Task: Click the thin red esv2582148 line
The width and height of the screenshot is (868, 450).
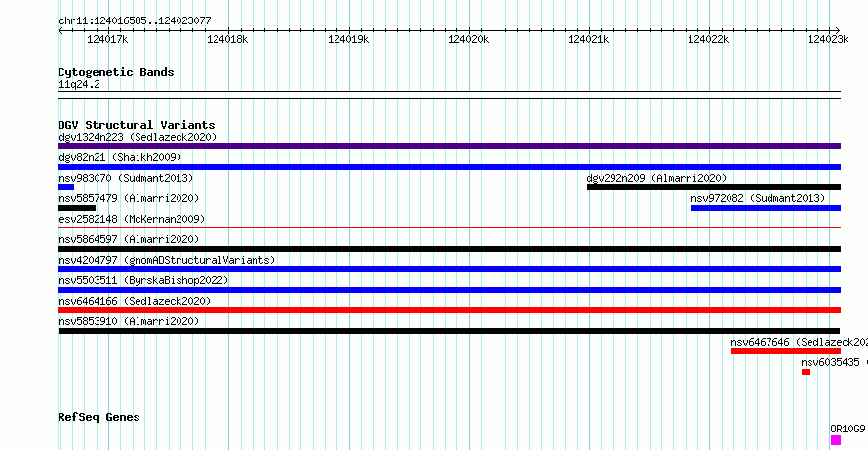Action: point(449,227)
